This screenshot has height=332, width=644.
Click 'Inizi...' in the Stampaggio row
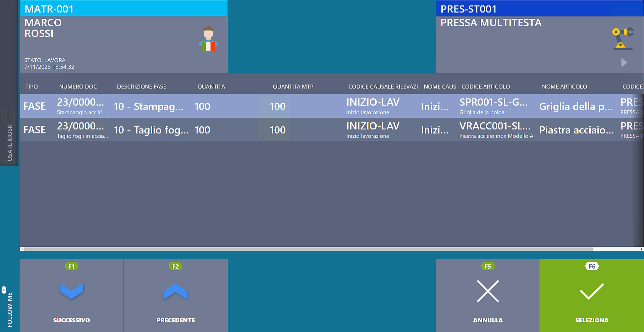(x=435, y=106)
